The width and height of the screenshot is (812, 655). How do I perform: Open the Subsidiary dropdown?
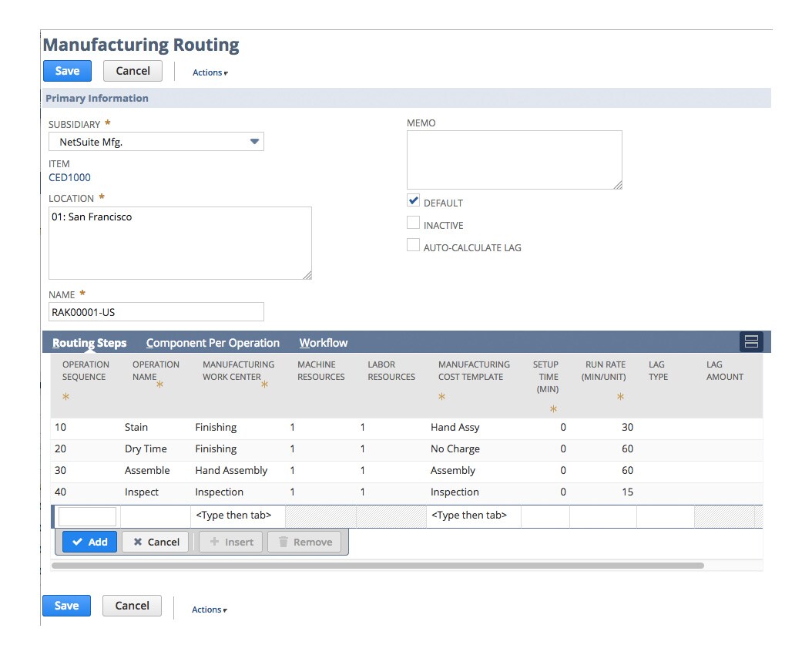(x=156, y=141)
